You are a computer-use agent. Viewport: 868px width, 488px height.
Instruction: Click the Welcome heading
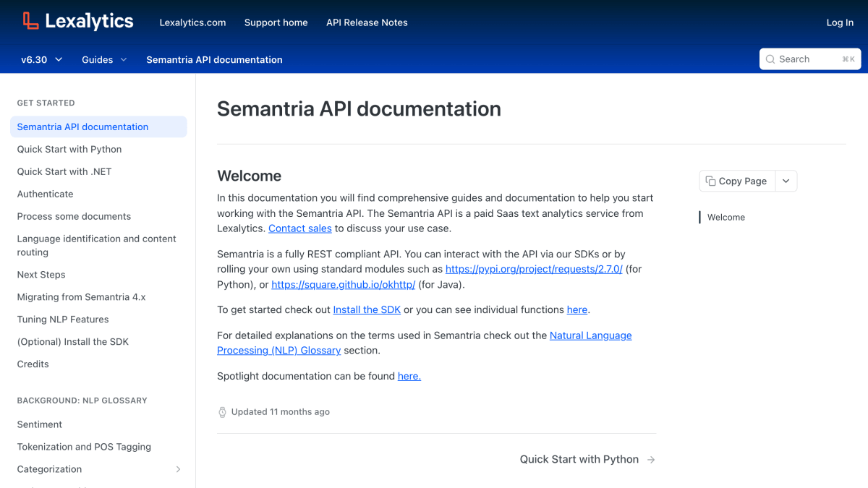[x=250, y=176]
